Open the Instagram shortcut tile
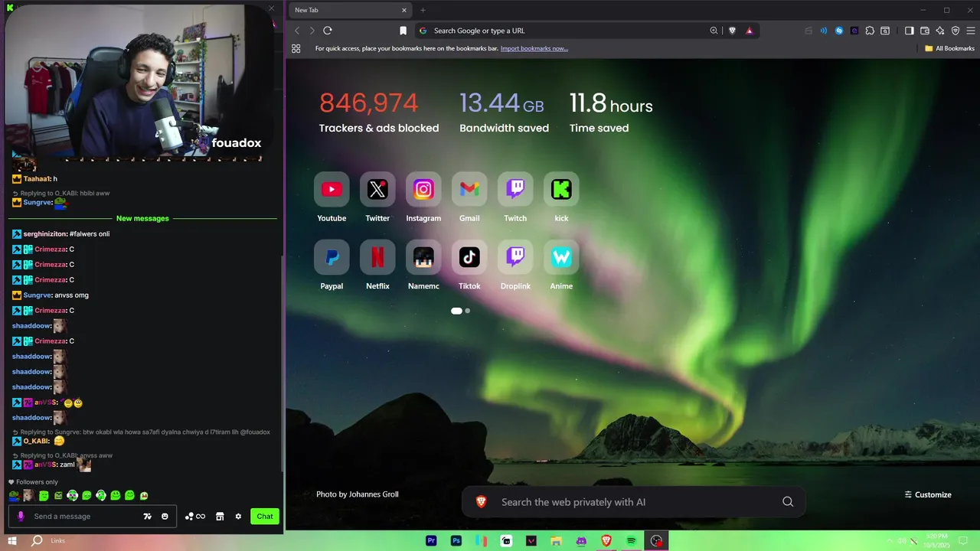This screenshot has height=551, width=980. click(423, 189)
